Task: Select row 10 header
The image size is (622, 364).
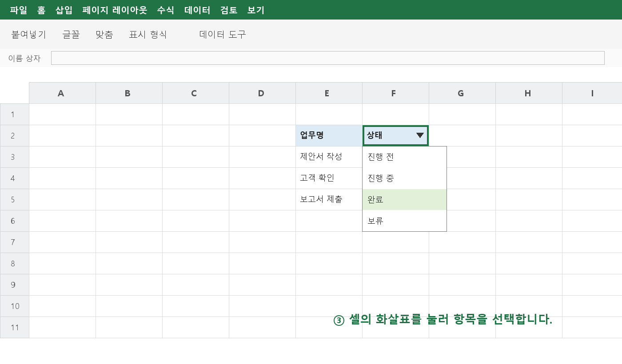Action: tap(15, 306)
